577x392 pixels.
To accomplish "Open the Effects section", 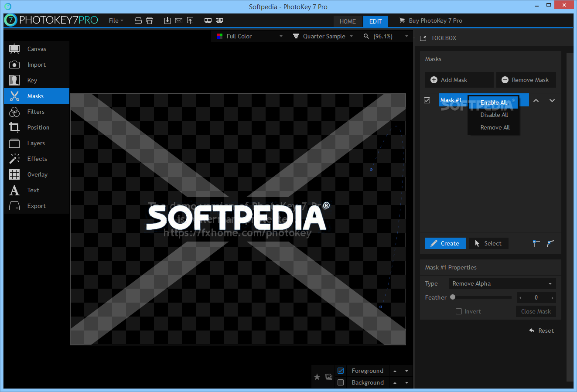I will (37, 159).
